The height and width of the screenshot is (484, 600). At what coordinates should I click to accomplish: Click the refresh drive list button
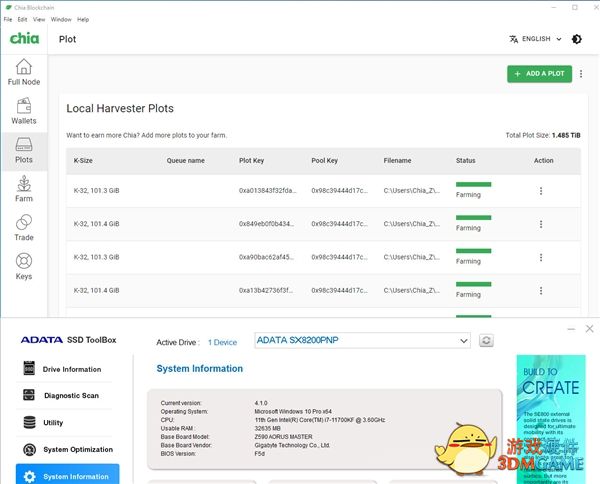pyautogui.click(x=486, y=341)
